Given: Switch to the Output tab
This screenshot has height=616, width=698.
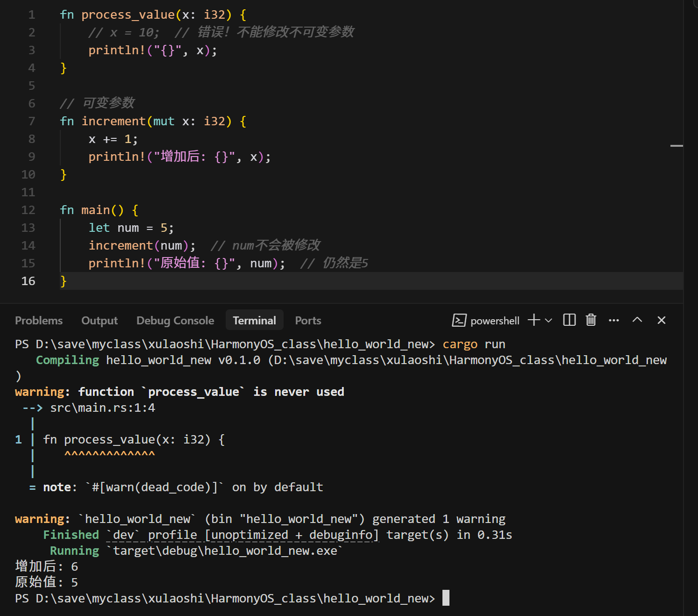Looking at the screenshot, I should 100,321.
